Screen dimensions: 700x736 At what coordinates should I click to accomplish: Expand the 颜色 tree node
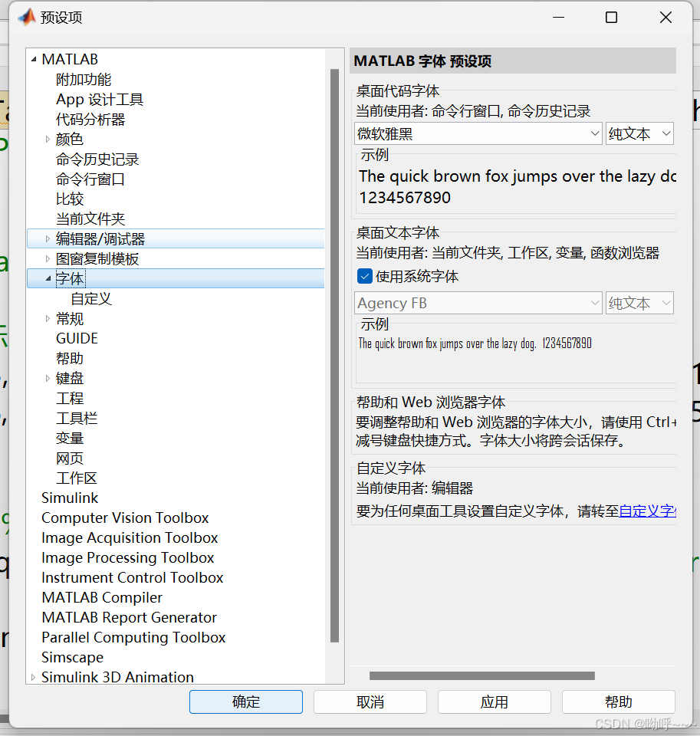pos(48,140)
